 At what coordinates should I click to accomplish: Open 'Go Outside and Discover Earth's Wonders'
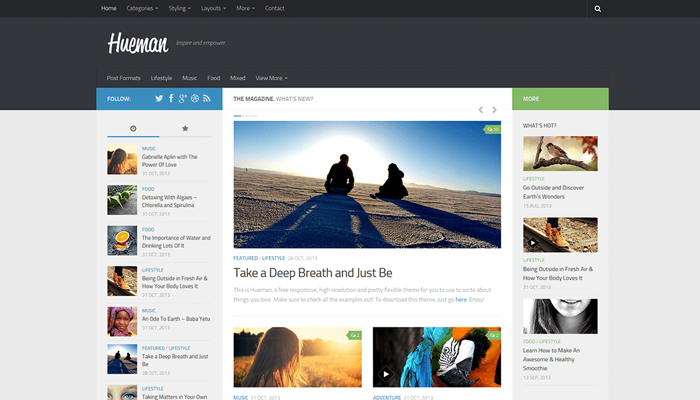coord(554,192)
